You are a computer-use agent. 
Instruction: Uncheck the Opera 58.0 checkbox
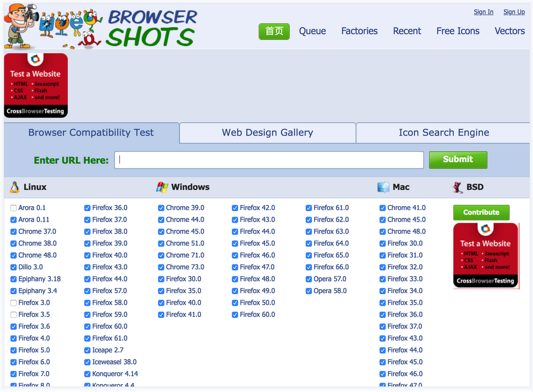point(309,291)
